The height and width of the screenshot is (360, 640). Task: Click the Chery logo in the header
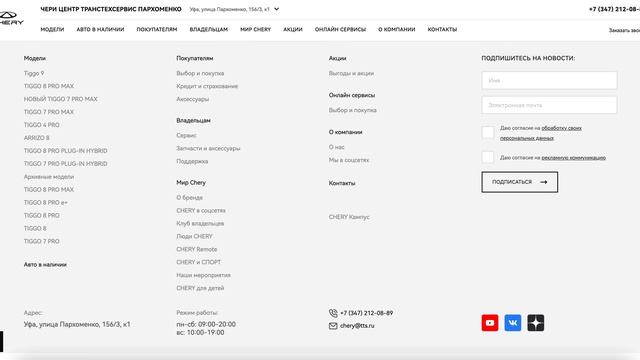tap(11, 18)
